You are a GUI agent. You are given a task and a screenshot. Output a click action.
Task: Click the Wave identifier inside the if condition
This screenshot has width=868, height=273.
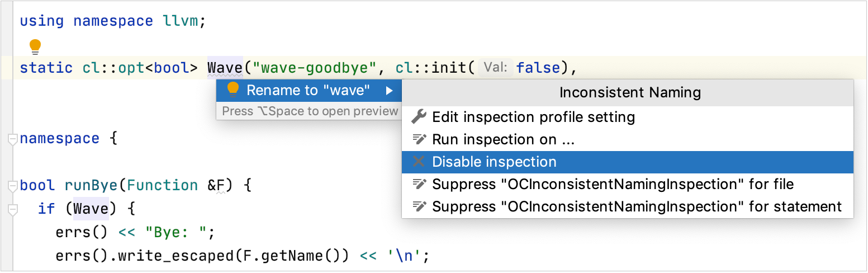[x=91, y=209]
